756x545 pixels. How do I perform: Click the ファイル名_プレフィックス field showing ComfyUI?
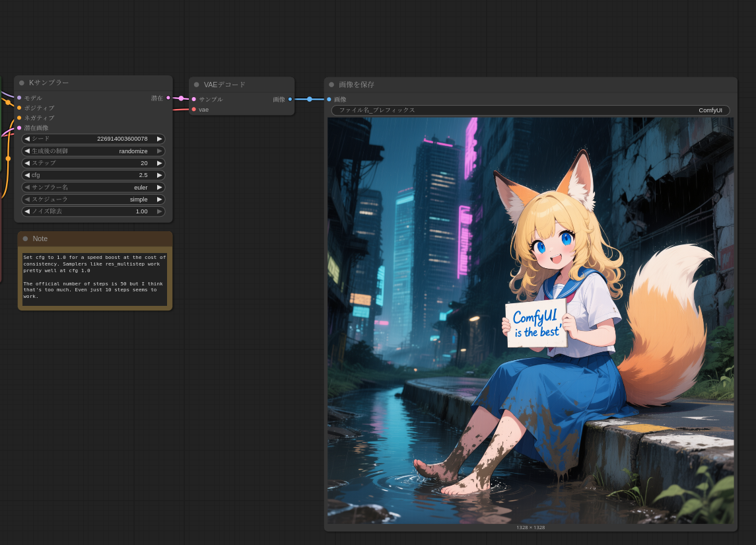pyautogui.click(x=530, y=110)
